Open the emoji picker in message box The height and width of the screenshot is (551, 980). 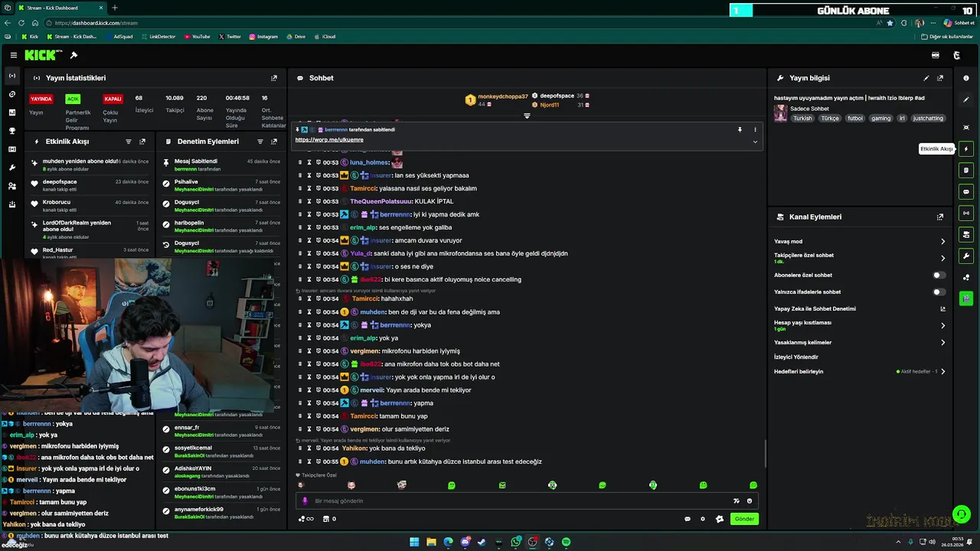pos(750,501)
